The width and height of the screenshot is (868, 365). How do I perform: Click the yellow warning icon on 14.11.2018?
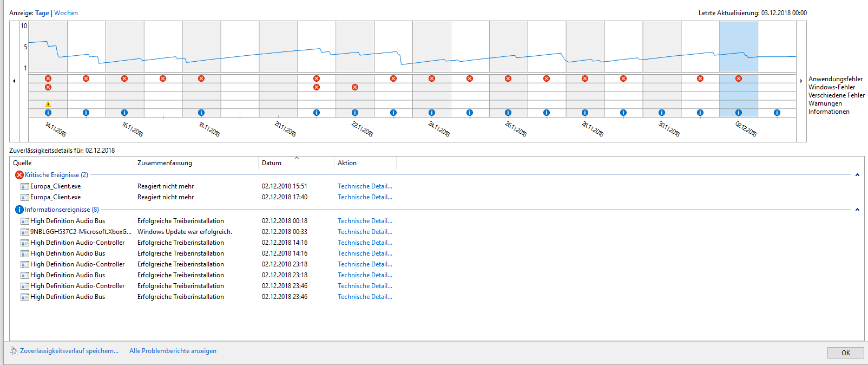pyautogui.click(x=48, y=105)
